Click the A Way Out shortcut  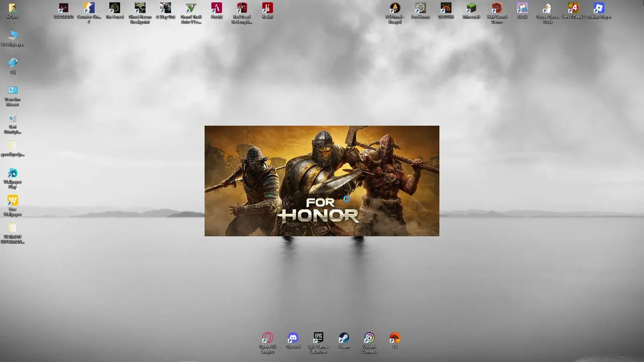(x=166, y=8)
